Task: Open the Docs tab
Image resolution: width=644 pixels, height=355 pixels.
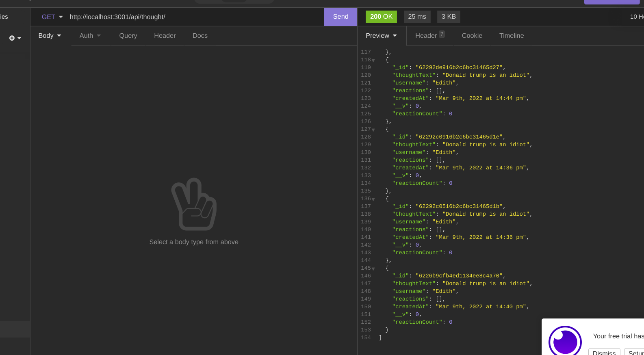Action: tap(200, 36)
